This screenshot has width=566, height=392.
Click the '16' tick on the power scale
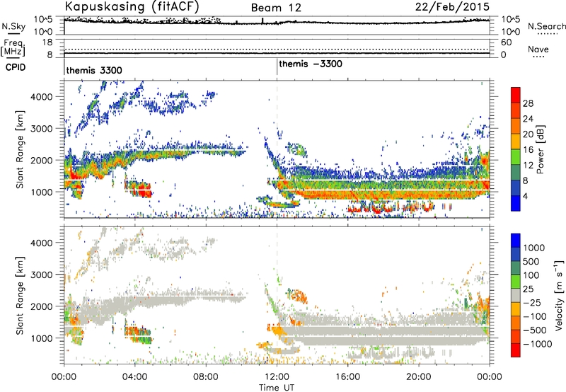coord(528,150)
